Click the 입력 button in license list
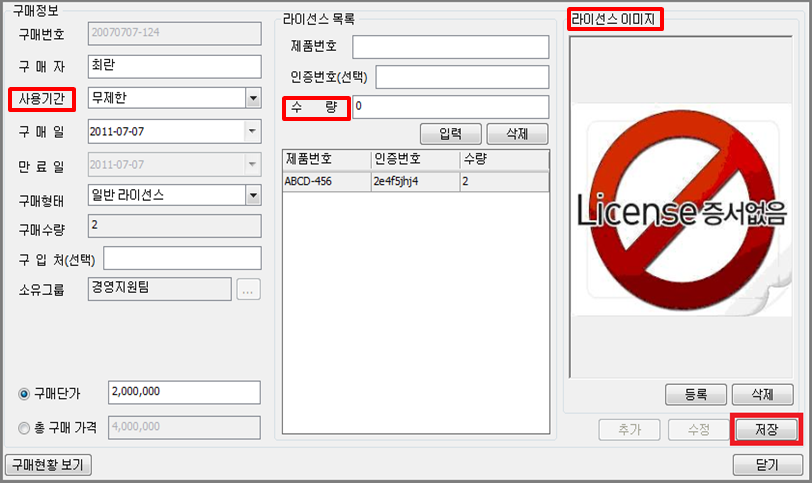The width and height of the screenshot is (812, 483). (451, 134)
